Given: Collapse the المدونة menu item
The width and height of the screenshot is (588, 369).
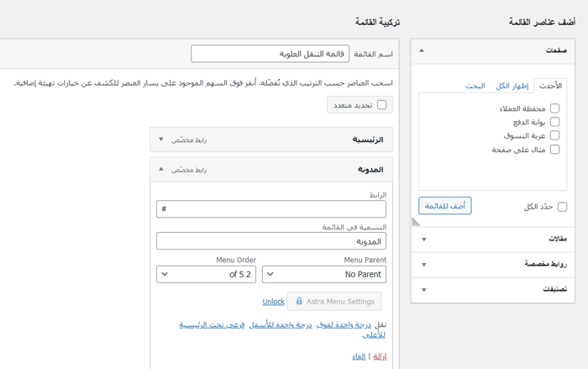Looking at the screenshot, I should pyautogui.click(x=160, y=169).
